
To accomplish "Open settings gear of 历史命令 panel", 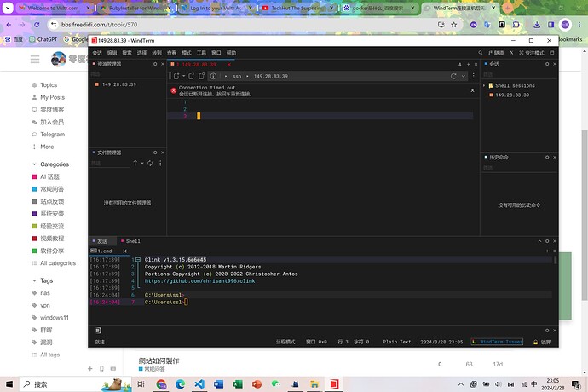I will 547,157.
